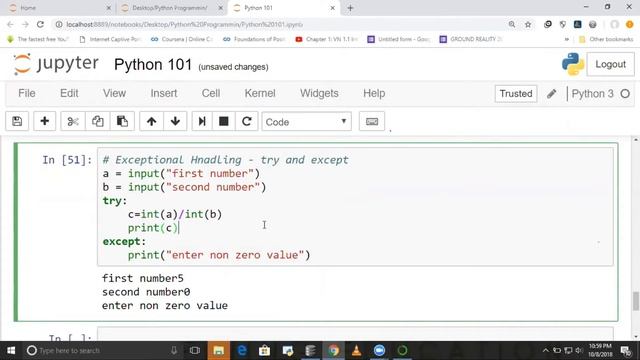Open the Cell menu

coord(211,93)
